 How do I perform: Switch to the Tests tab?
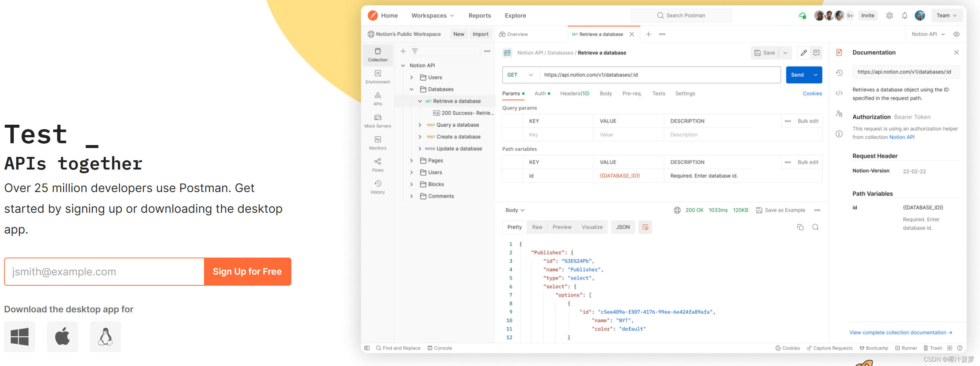658,94
